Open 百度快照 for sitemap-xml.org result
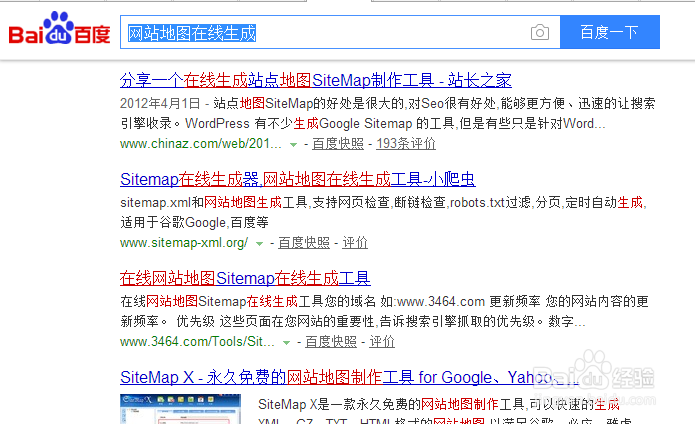The image size is (695, 424). coord(304,243)
